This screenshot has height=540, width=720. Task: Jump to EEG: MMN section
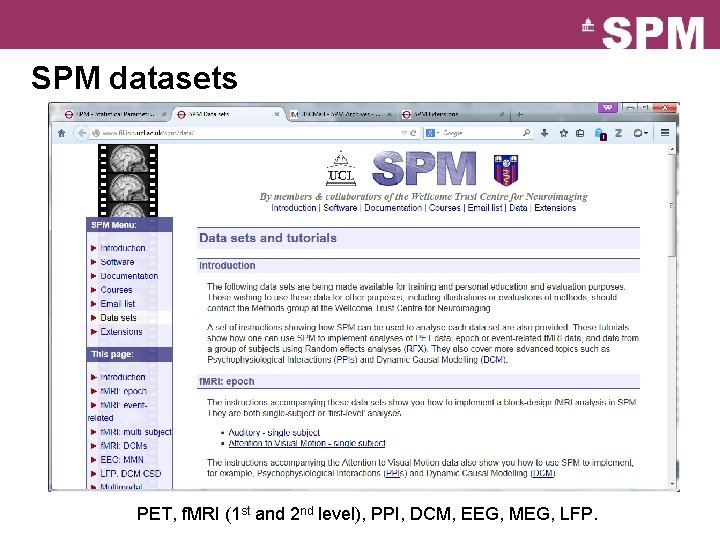point(122,460)
